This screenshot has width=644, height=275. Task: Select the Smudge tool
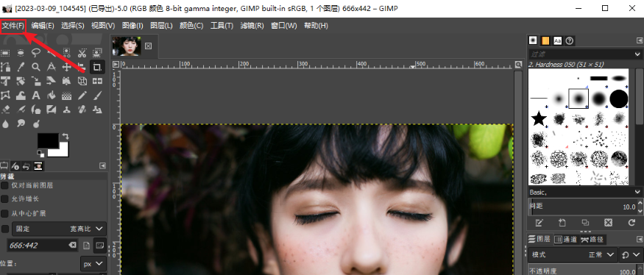21,123
